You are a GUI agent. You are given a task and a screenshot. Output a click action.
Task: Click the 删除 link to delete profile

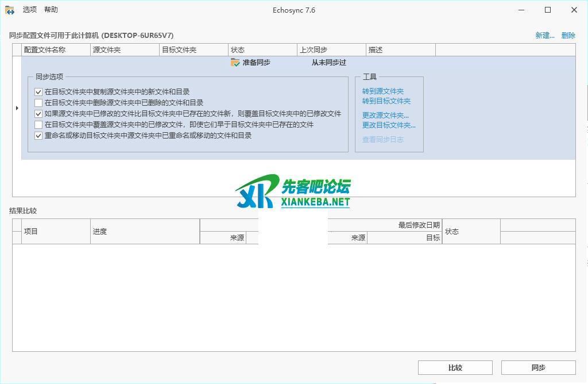568,36
